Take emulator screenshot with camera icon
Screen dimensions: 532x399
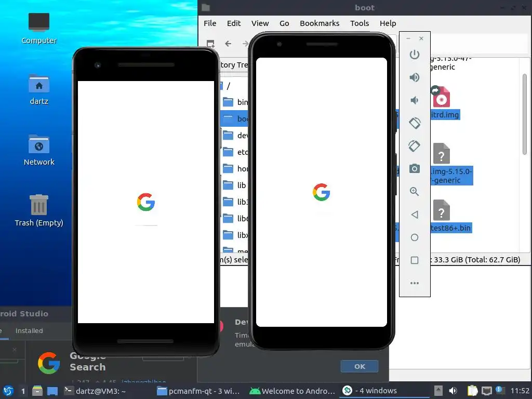414,169
